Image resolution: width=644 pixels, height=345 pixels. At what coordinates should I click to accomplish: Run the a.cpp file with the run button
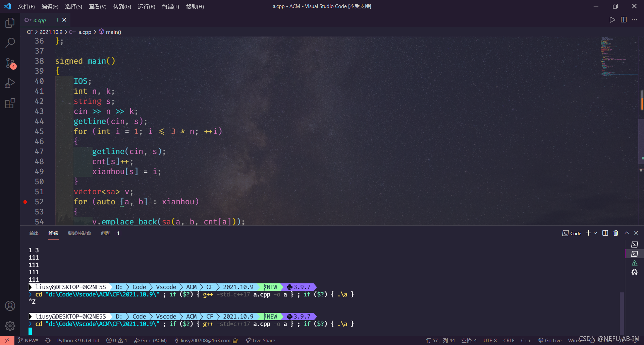point(612,20)
